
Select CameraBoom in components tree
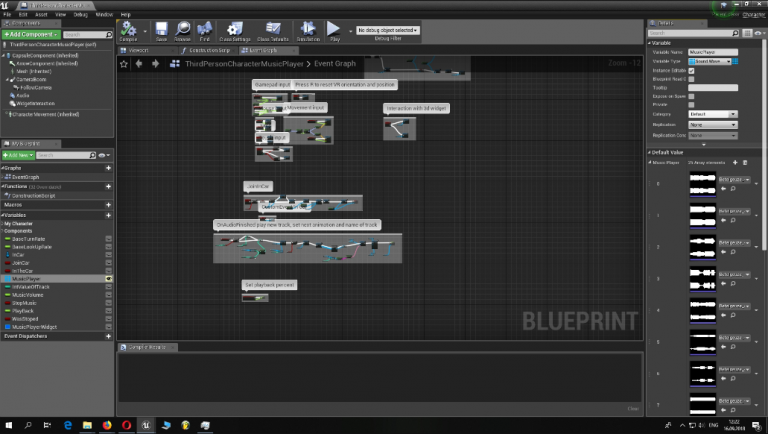click(x=31, y=79)
